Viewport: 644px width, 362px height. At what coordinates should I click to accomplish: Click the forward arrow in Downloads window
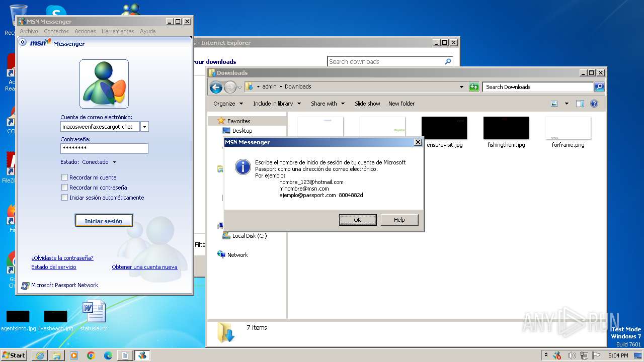(230, 87)
